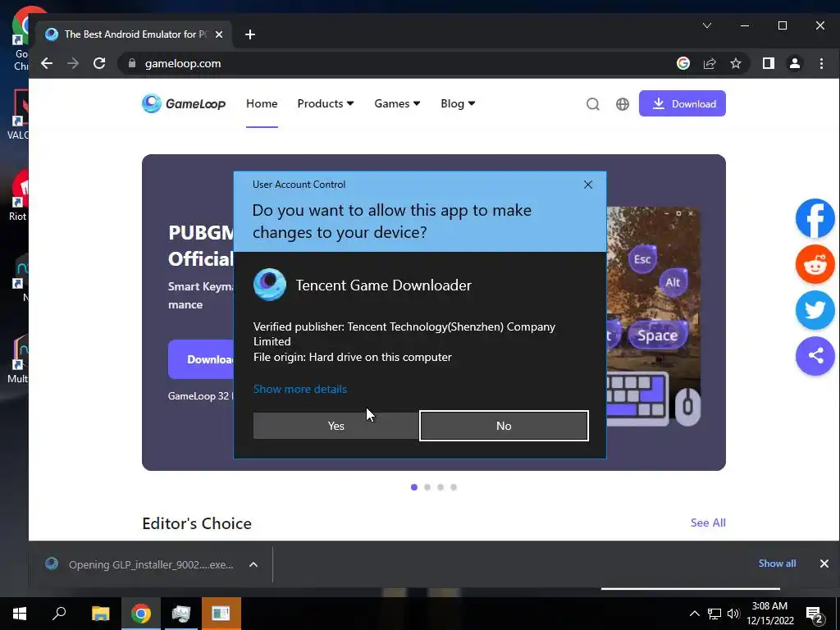The width and height of the screenshot is (840, 630).
Task: Show hidden system tray icons
Action: click(694, 614)
